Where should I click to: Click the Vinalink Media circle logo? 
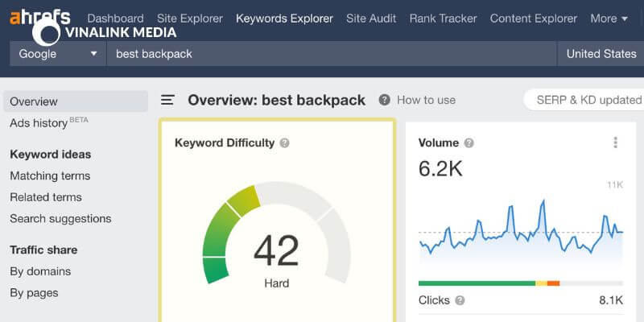46,32
